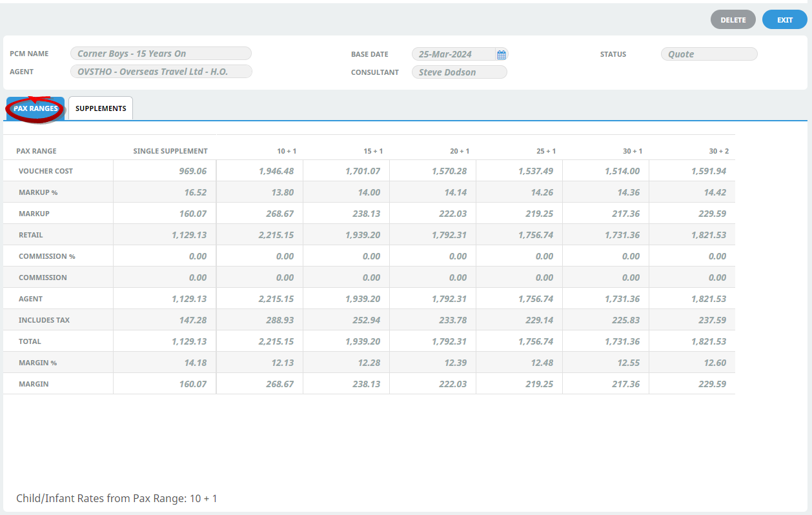
Task: Select voucher cost 1,570.28 for 20 + 1
Action: click(x=449, y=171)
